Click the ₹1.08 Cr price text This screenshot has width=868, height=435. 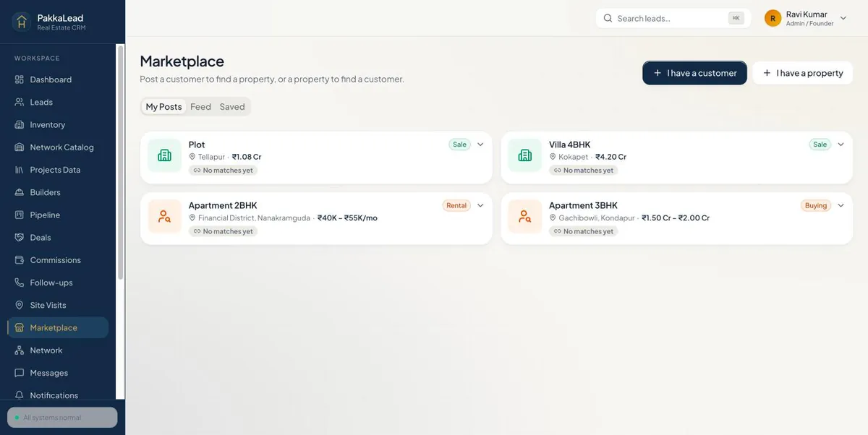click(247, 157)
